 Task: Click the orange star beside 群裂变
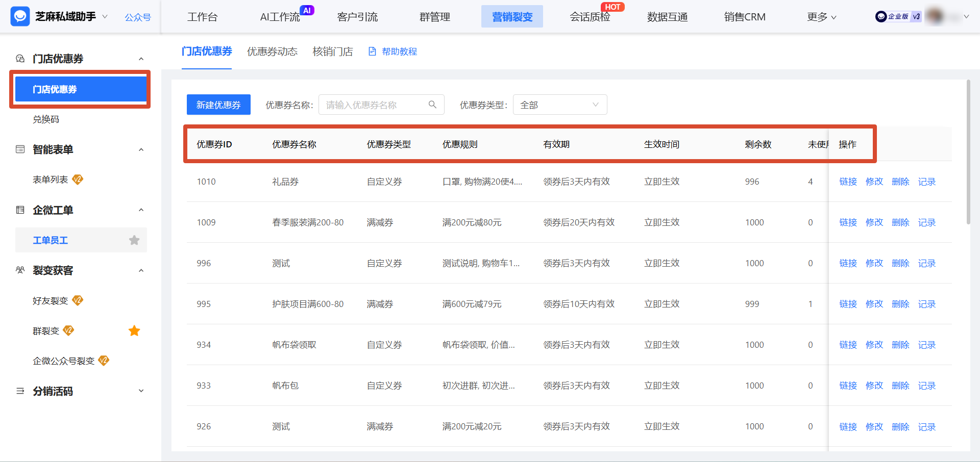(x=134, y=331)
